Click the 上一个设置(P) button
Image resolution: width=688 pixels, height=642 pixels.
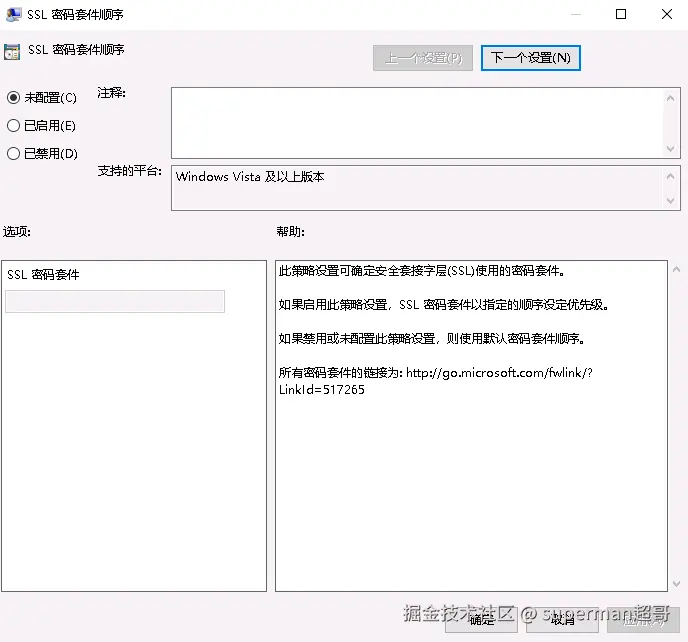(423, 58)
